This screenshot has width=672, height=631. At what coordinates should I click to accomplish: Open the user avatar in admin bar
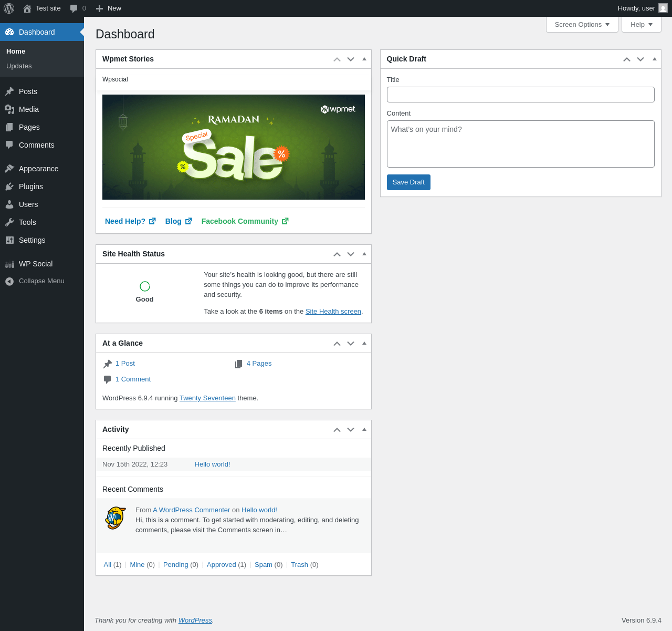663,8
